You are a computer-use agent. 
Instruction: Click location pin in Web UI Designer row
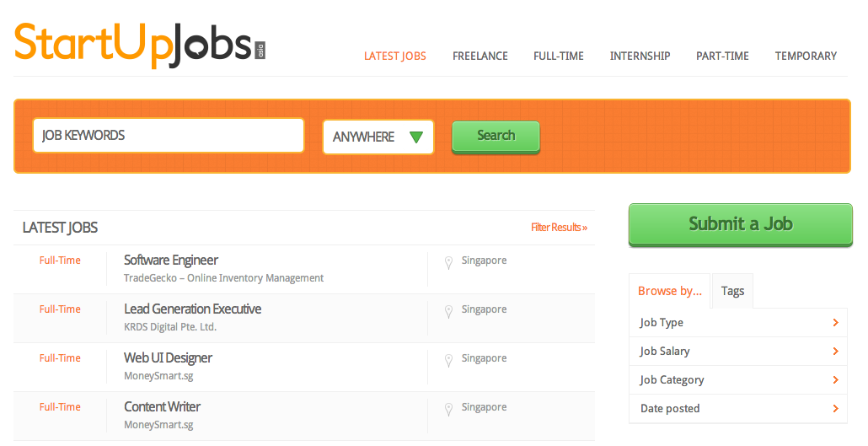449,360
